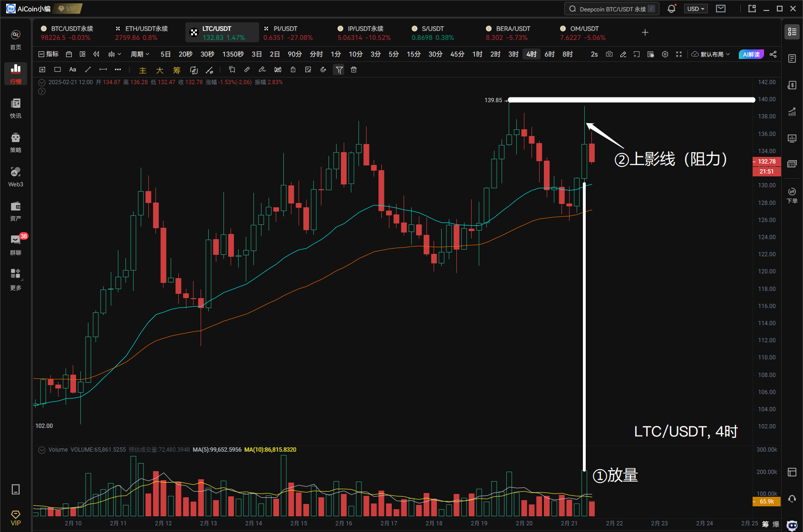Select the trend line drawing tool
This screenshot has height=532, width=803.
tap(88, 70)
